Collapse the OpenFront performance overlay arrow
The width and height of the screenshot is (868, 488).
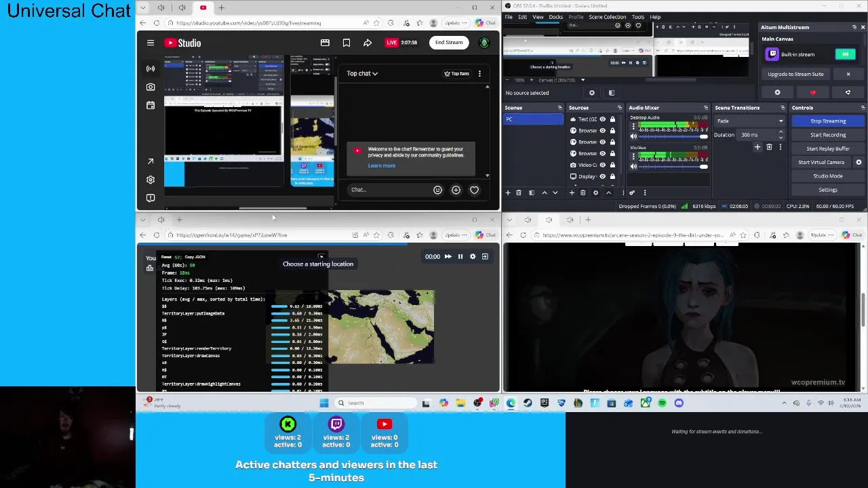321,257
